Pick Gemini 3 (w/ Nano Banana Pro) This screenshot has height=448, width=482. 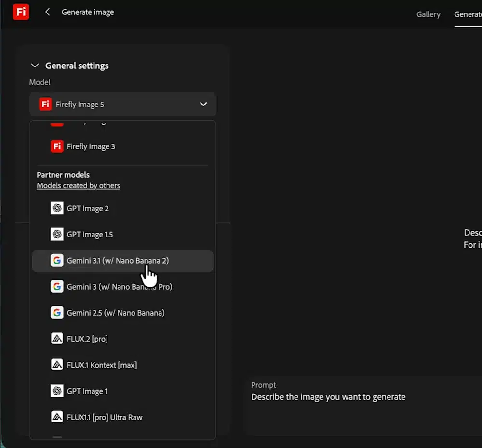click(122, 286)
